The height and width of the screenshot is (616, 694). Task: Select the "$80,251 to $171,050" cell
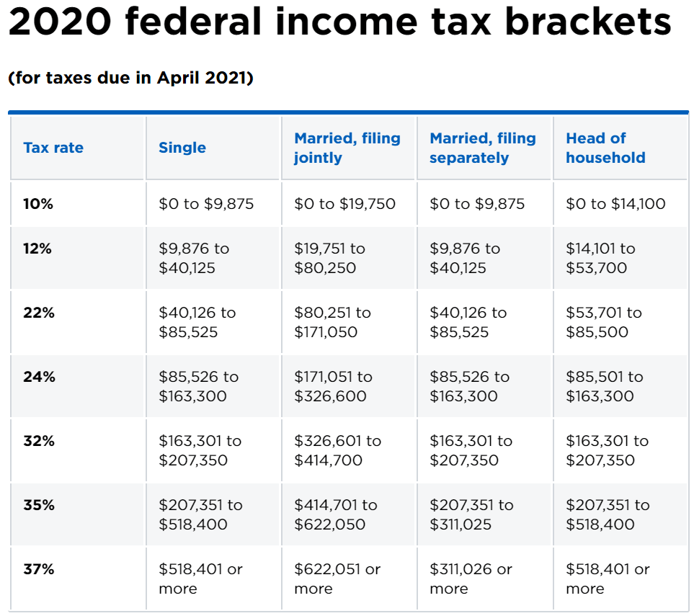(333, 322)
